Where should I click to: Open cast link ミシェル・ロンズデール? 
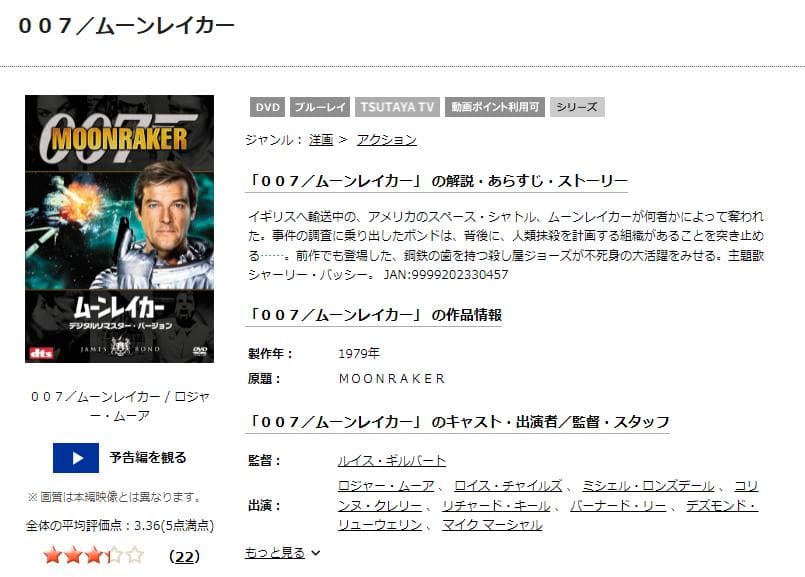coord(647,486)
